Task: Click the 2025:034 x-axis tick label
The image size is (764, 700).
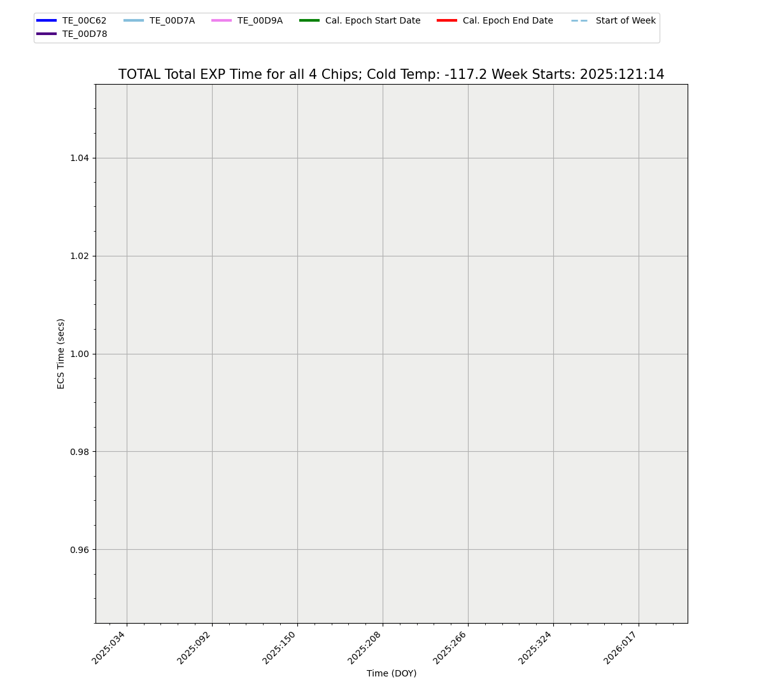Action: point(110,647)
